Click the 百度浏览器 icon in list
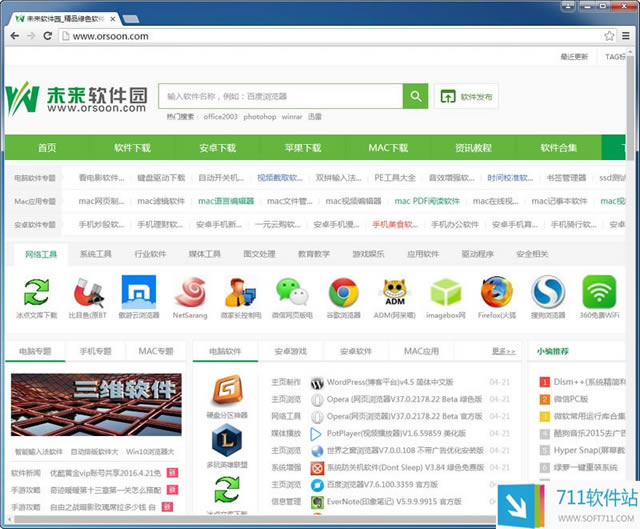 [x=317, y=485]
